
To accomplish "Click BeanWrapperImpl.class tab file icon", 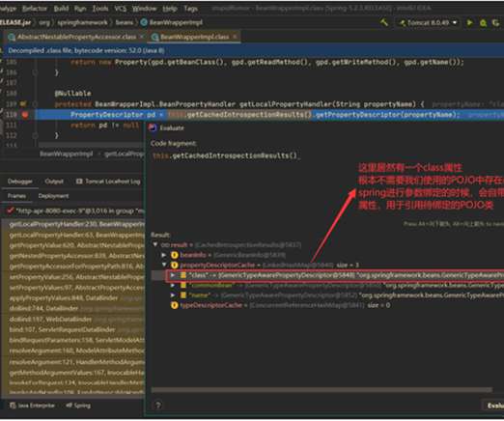I will [154, 38].
